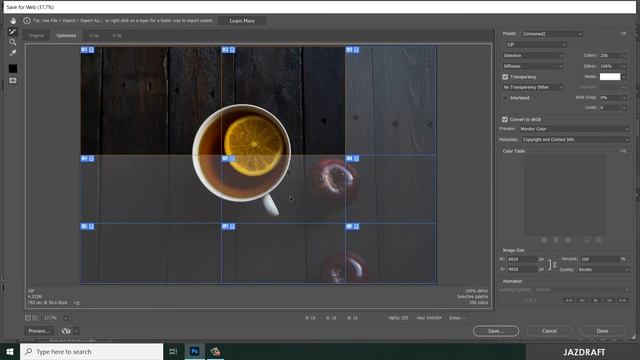Enable the Interlaced checkbox
Screen dimensions: 640x360
[x=505, y=98]
